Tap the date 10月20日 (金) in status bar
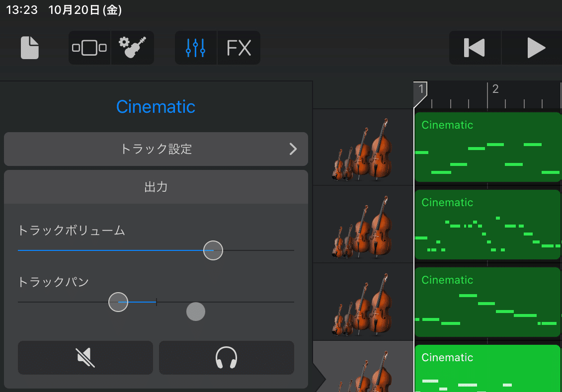Image resolution: width=562 pixels, height=392 pixels. (x=85, y=9)
